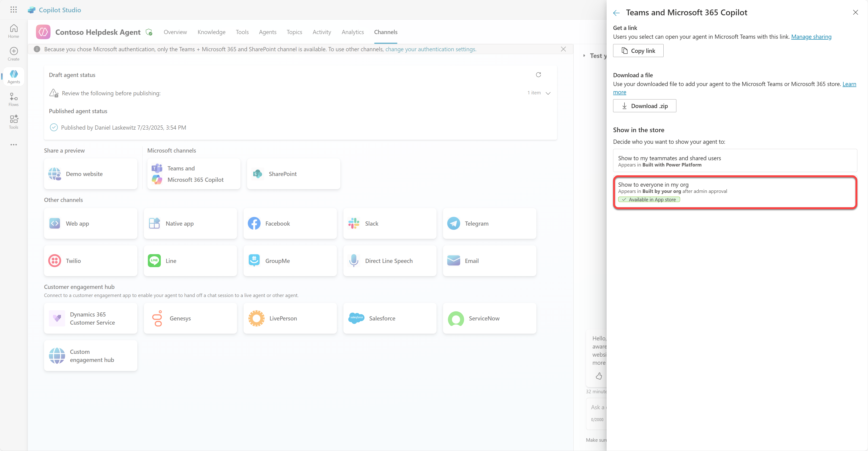868x451 pixels.
Task: Expand the 1 item review chevron
Action: [548, 93]
